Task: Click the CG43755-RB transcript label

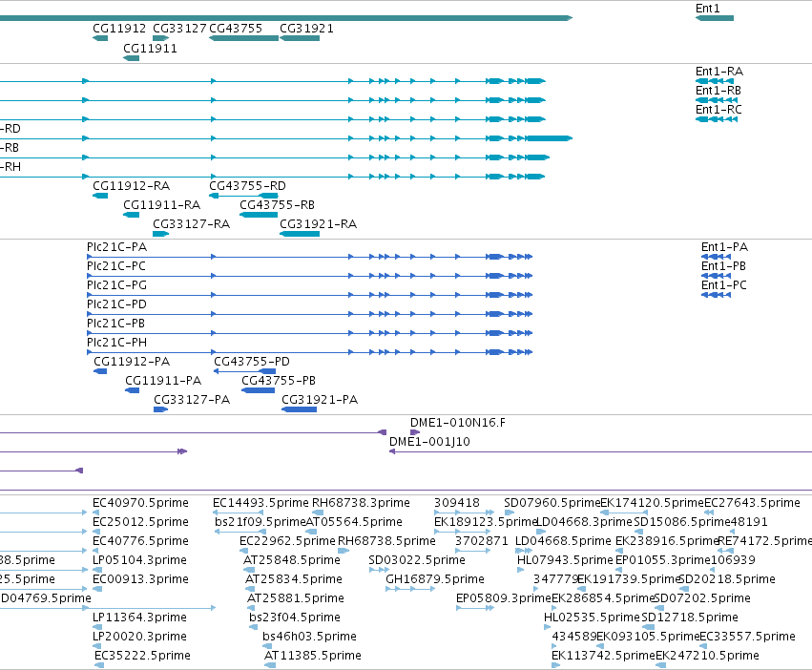Action: point(277,204)
